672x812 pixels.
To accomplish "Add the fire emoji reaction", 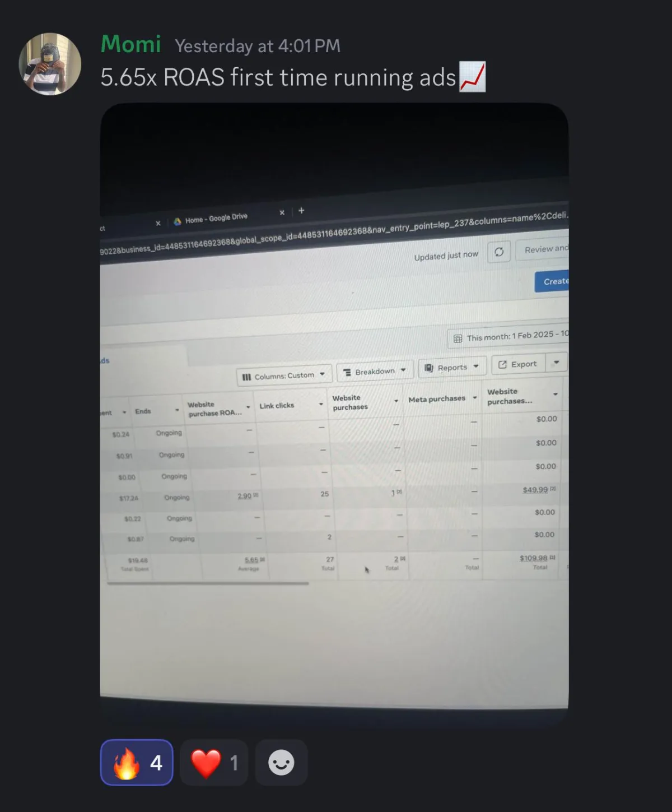I will (137, 762).
